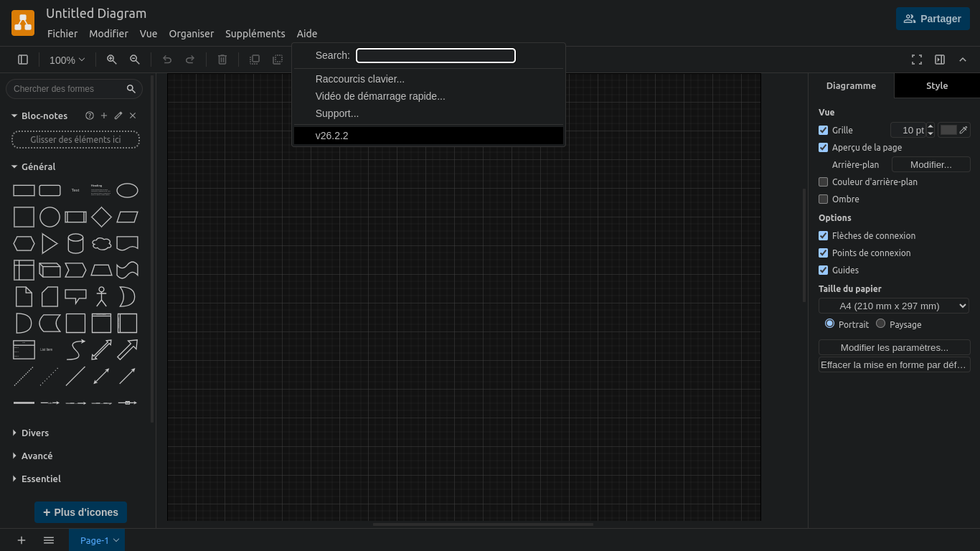980x551 pixels.
Task: Select the cylinder shape in Général
Action: click(x=75, y=243)
